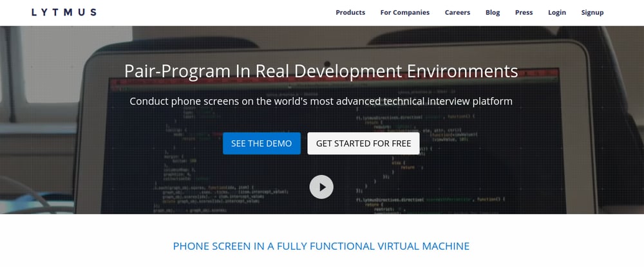The image size is (644, 267).
Task: Click the LYTMUS logo
Action: click(64, 12)
